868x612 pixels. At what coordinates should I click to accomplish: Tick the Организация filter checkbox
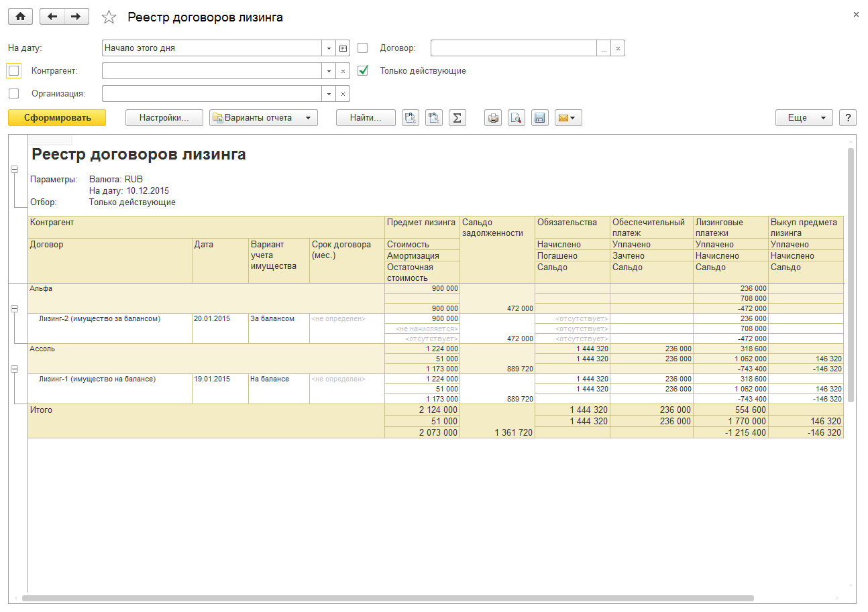coord(14,94)
